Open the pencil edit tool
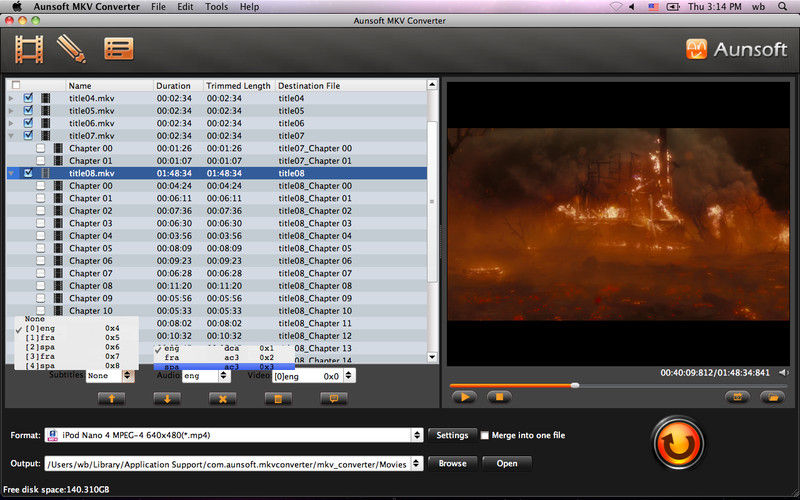 (71, 49)
